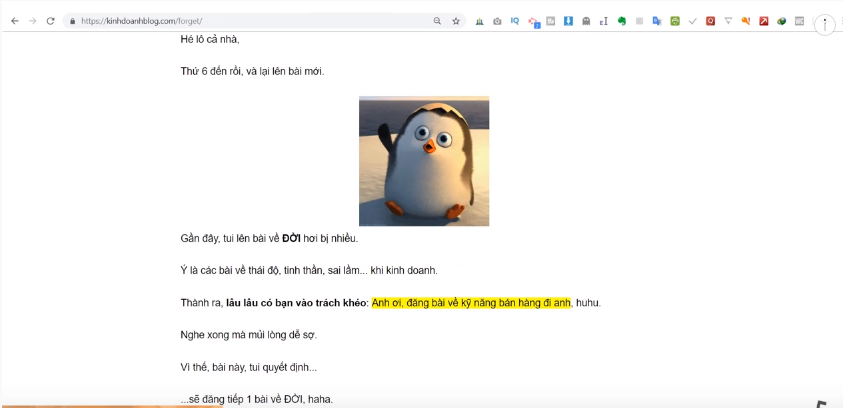Click the line '...sẽ đăng tiếp 1 bài về ĐỜI, haha.'
The width and height of the screenshot is (843, 408).
coord(257,399)
